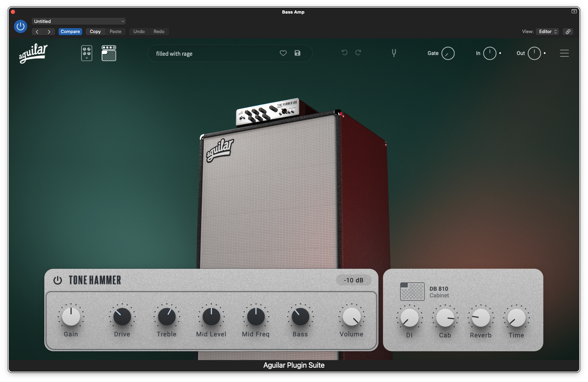Open the hamburger menu
This screenshot has height=382, width=588.
565,53
